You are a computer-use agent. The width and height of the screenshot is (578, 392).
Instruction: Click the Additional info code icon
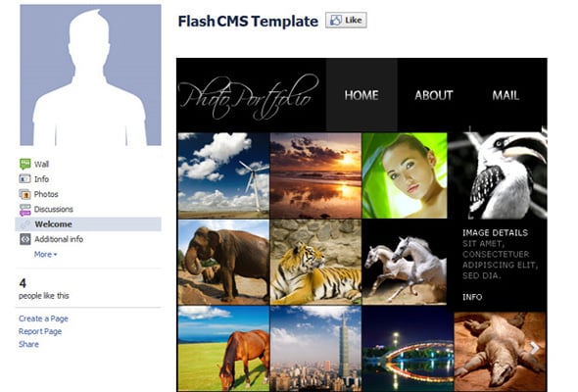click(x=25, y=239)
